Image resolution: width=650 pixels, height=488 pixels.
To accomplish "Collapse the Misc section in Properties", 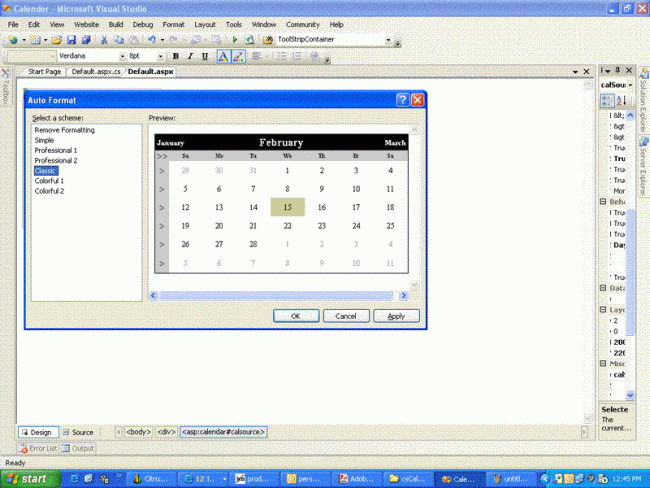I will coord(603,363).
